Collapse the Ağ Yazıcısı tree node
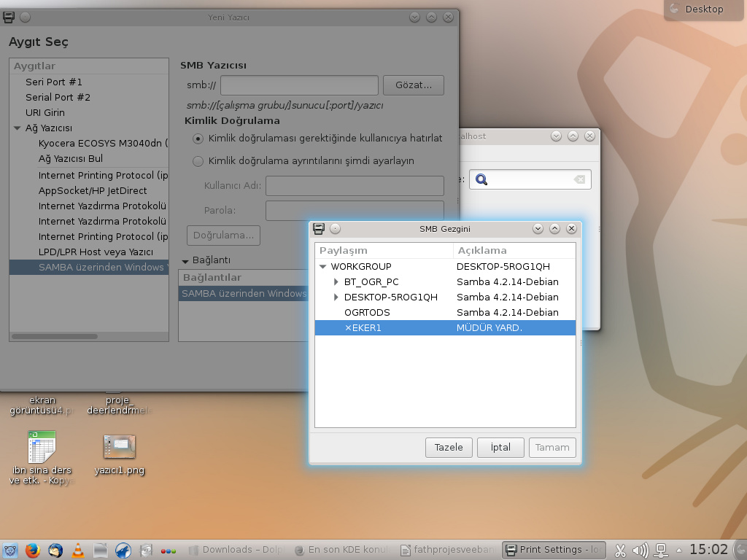 [18, 128]
